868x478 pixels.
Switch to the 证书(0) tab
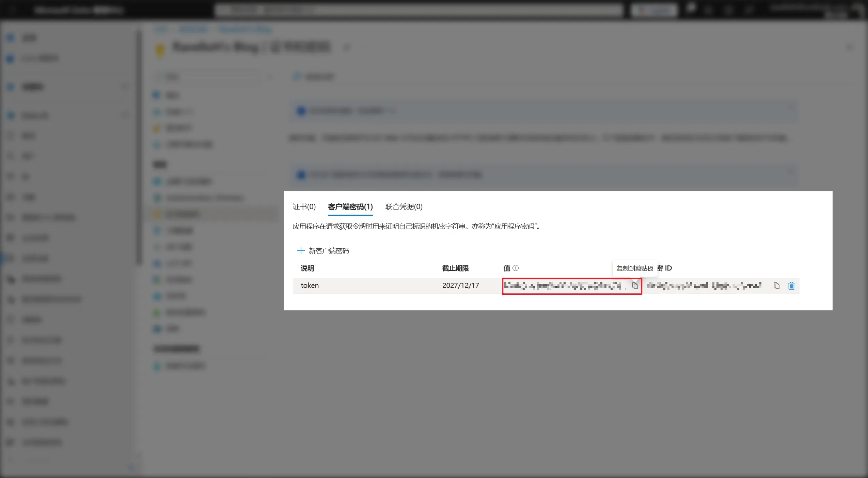pos(304,207)
